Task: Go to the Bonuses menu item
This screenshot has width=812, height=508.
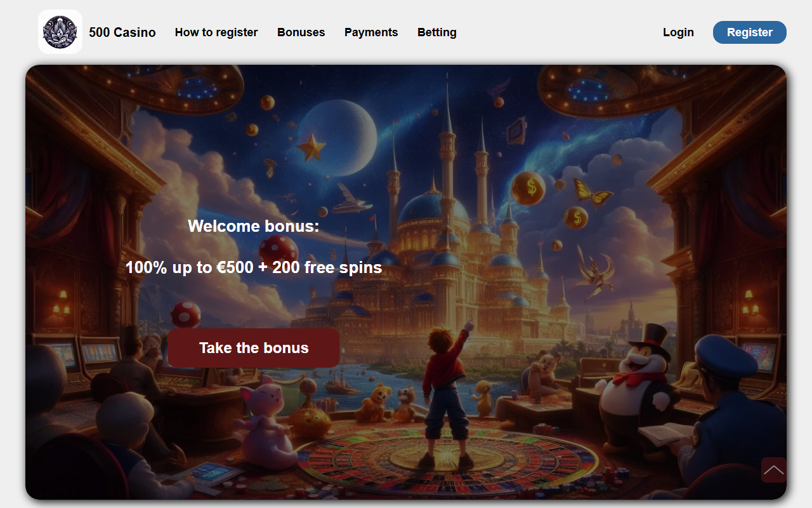Action: (x=301, y=32)
